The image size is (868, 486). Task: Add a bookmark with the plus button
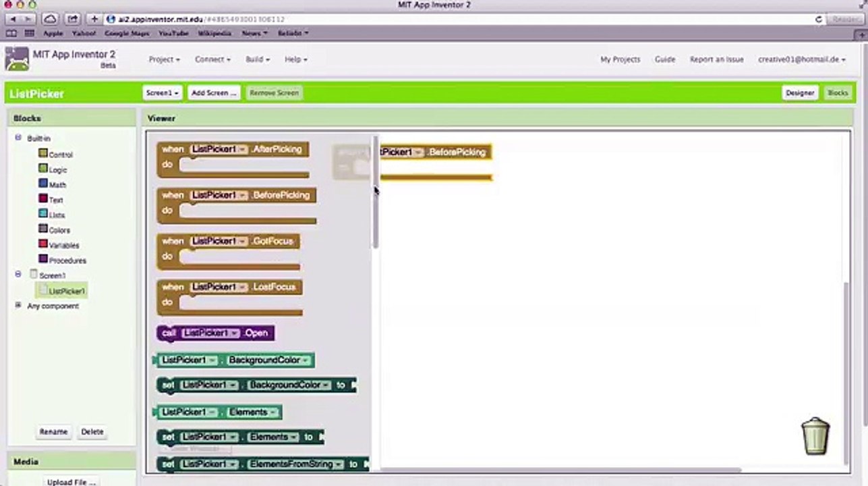pos(94,20)
